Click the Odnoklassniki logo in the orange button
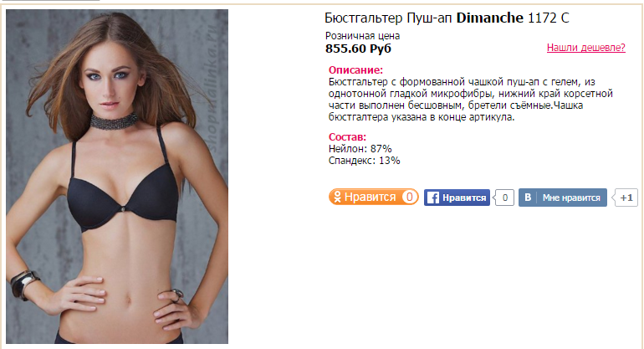Screen dimensions: 644x349 337,197
